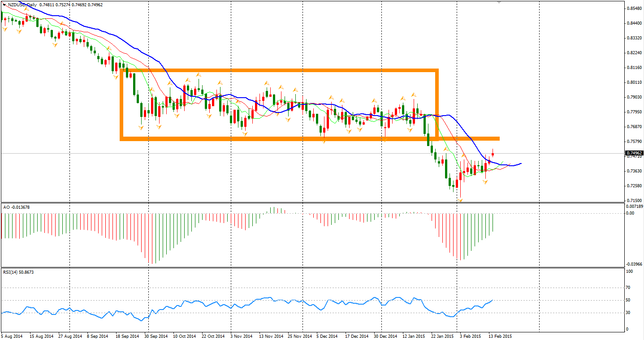Click the 3 Nov 2014 date label
The height and width of the screenshot is (340, 644).
(x=242, y=336)
